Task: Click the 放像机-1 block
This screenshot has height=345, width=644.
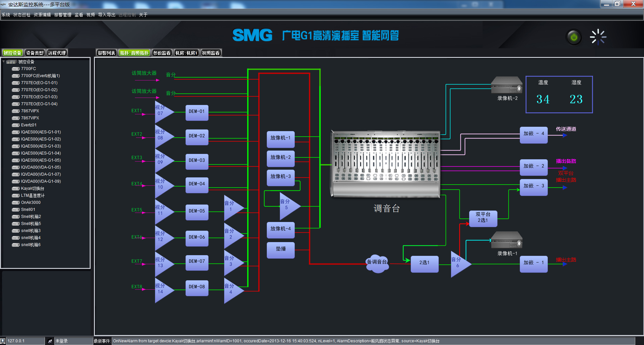Action: click(x=281, y=139)
